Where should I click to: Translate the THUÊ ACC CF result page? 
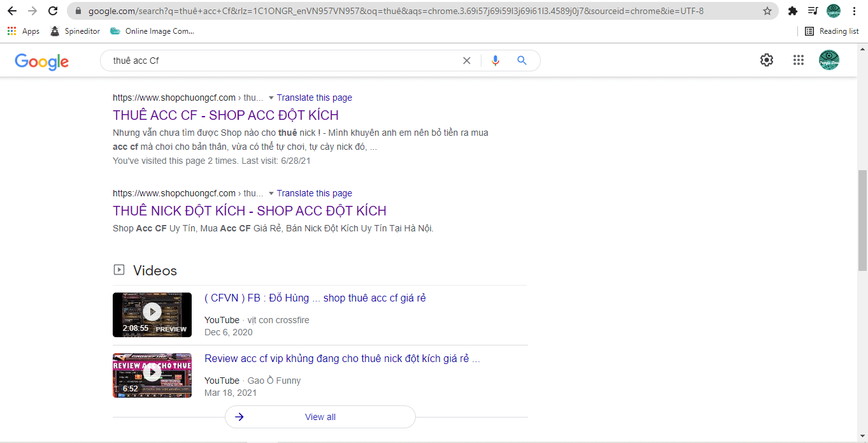(x=315, y=98)
